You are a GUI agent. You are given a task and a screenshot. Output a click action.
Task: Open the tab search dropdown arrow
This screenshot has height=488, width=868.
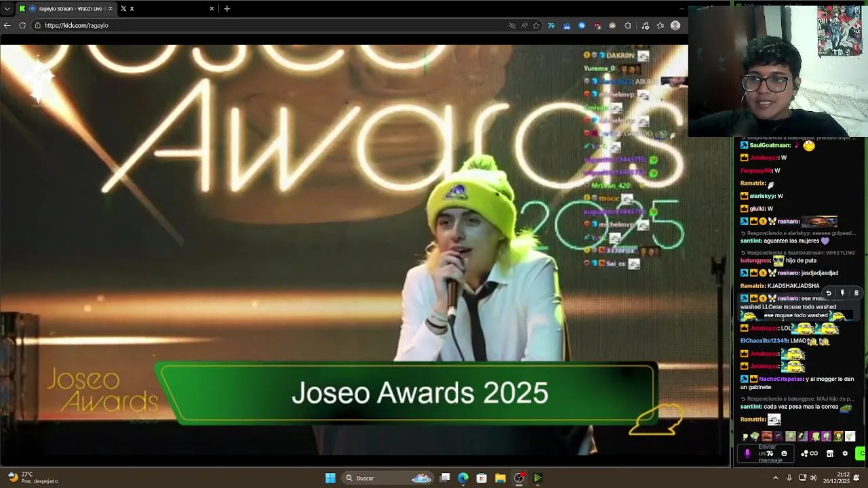tap(7, 9)
